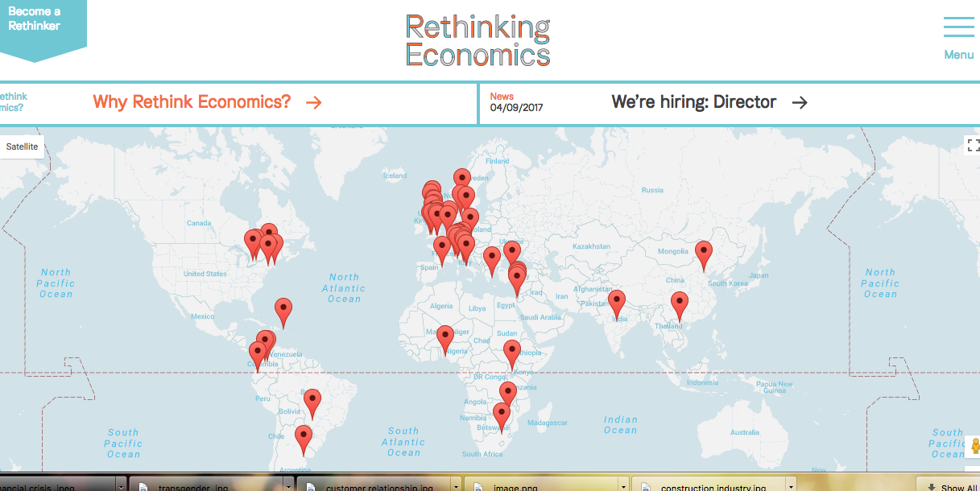Click the Indian Ocean map label
Screen dimensions: 980x491
coord(621,425)
